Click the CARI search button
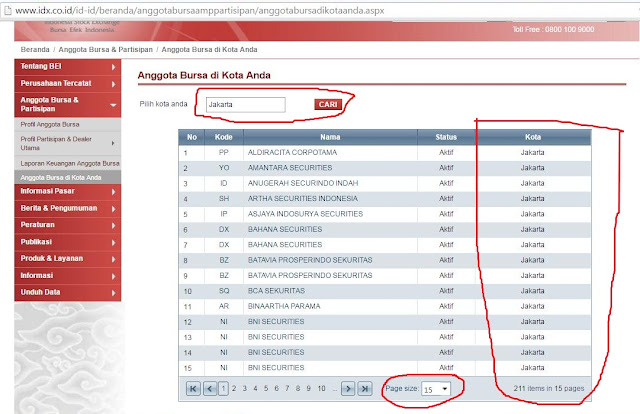This screenshot has width=640, height=414. 328,105
